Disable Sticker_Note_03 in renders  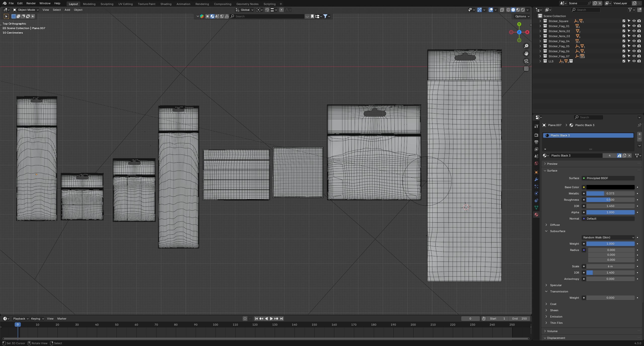(639, 36)
